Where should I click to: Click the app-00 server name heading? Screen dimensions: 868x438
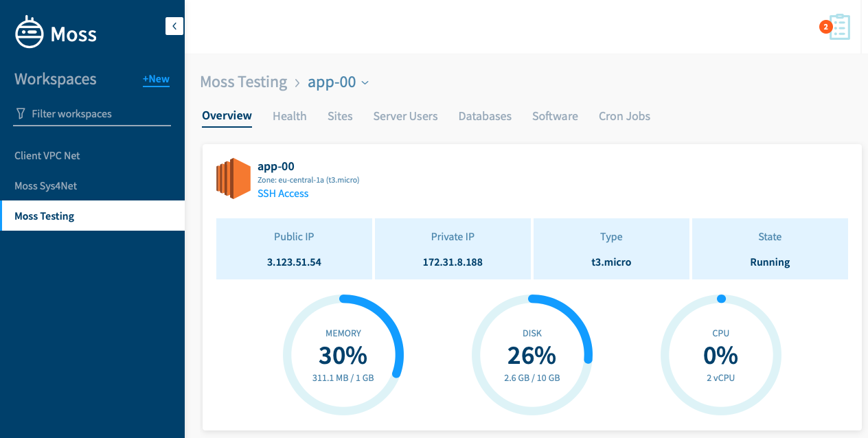pos(276,166)
